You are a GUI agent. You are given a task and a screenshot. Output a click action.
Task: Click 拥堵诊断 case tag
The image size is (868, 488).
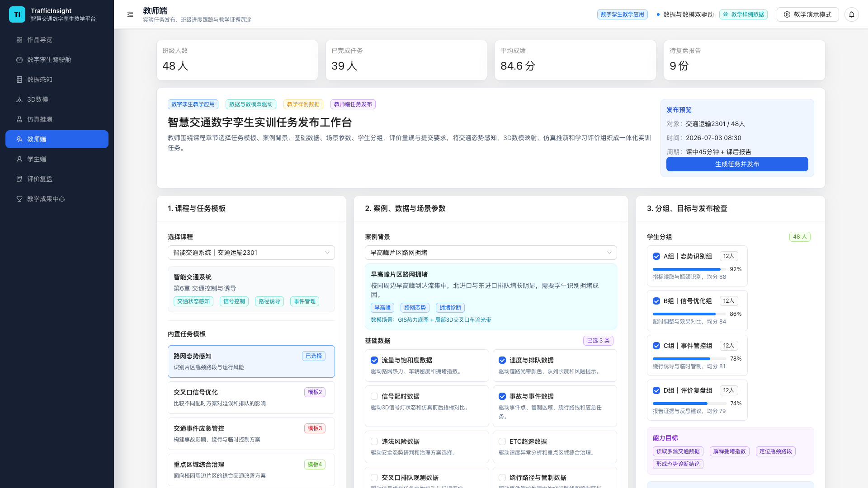[x=450, y=308]
